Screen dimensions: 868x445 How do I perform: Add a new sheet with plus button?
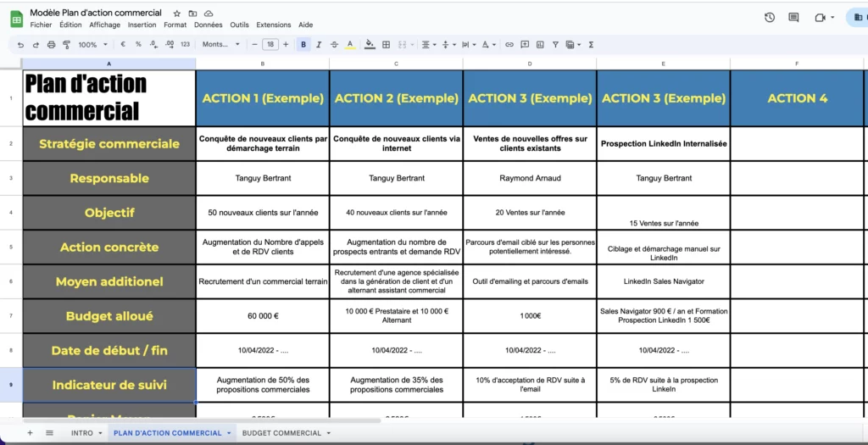tap(30, 433)
